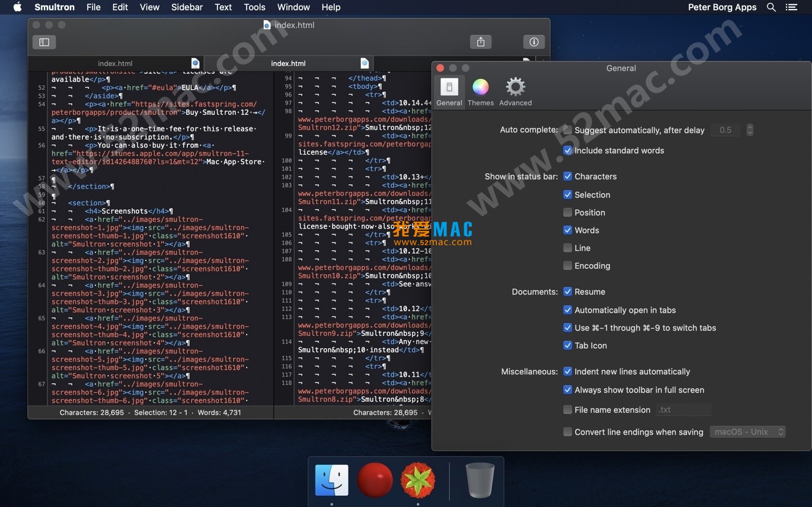Screen dimensions: 812x507
Task: Open the Themes preferences pane
Action: [481, 92]
